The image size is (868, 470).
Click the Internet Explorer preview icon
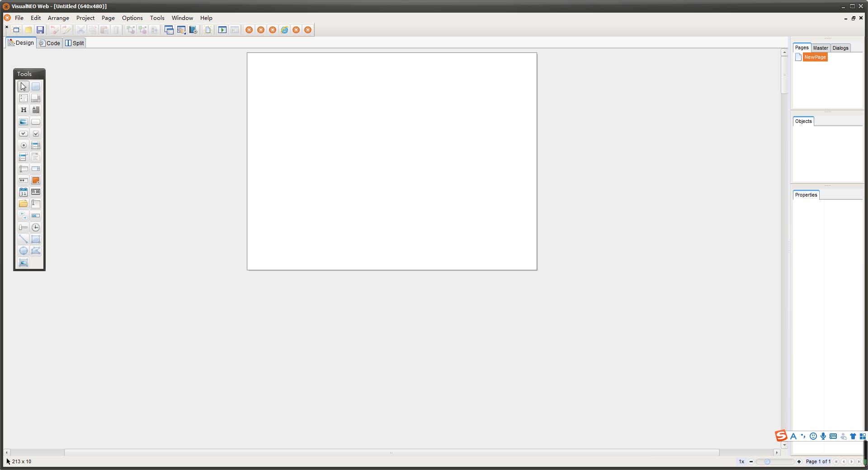[284, 30]
